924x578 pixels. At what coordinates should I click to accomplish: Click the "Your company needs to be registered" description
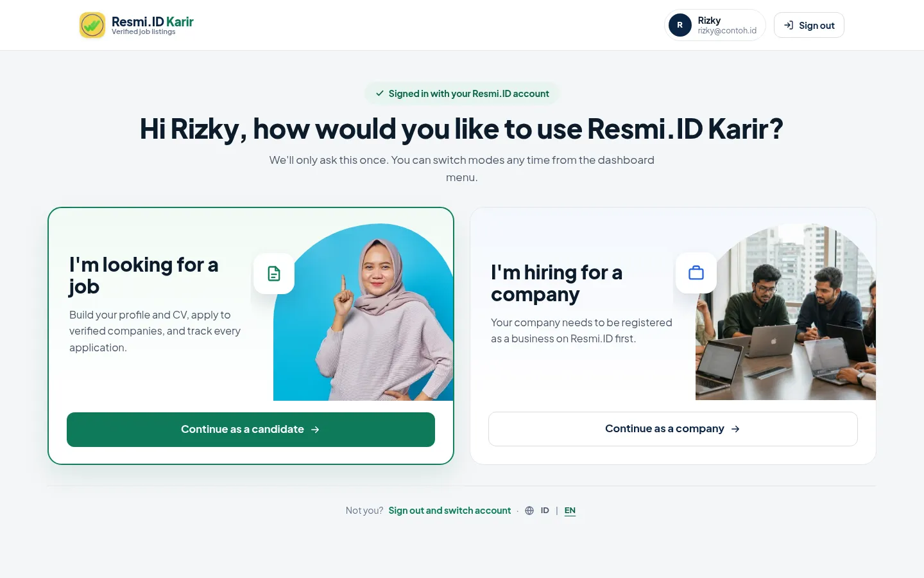click(x=581, y=331)
